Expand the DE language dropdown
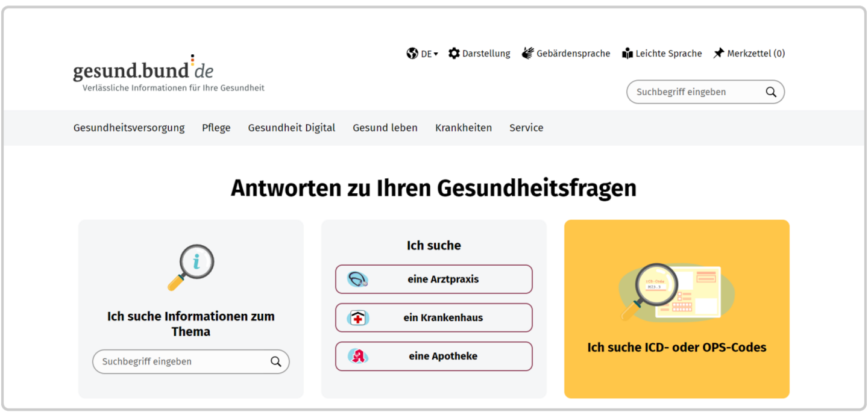The height and width of the screenshot is (415, 868). [x=429, y=54]
